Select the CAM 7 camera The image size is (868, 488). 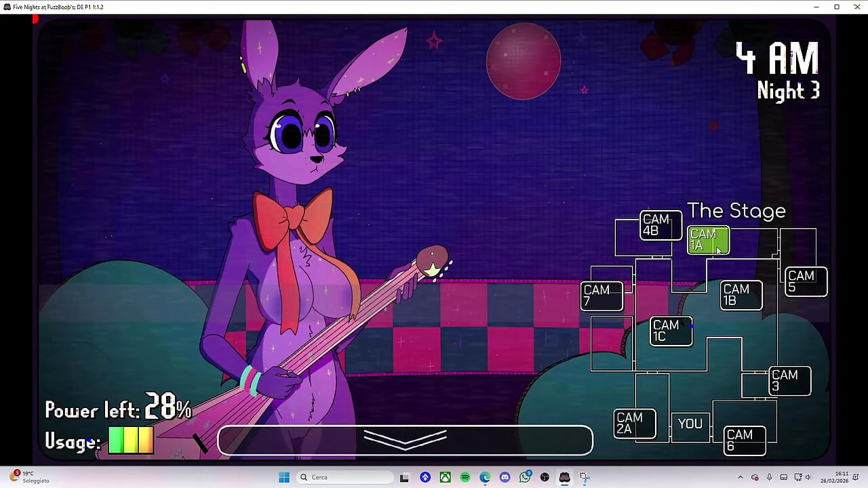click(x=601, y=296)
